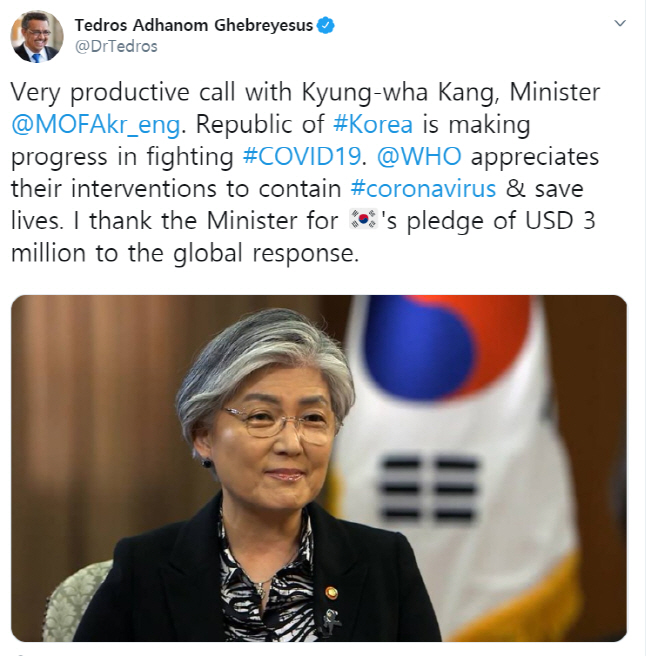Expand the tweet options chevron menu
This screenshot has width=658, height=656.
pyautogui.click(x=620, y=23)
